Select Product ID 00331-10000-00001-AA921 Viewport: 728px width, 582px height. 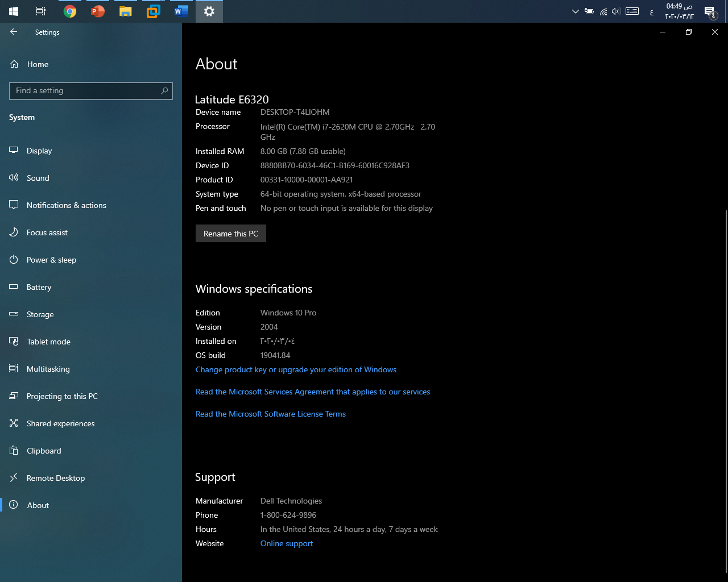[x=307, y=180]
